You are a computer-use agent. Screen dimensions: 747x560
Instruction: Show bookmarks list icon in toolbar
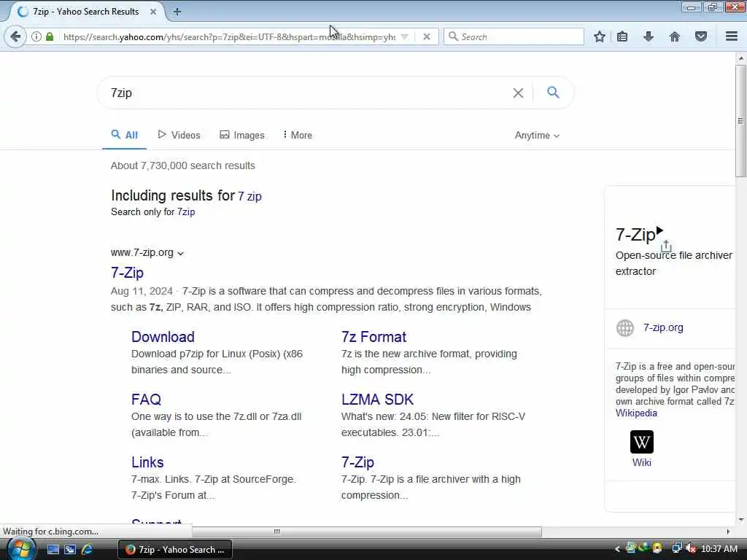click(x=622, y=36)
